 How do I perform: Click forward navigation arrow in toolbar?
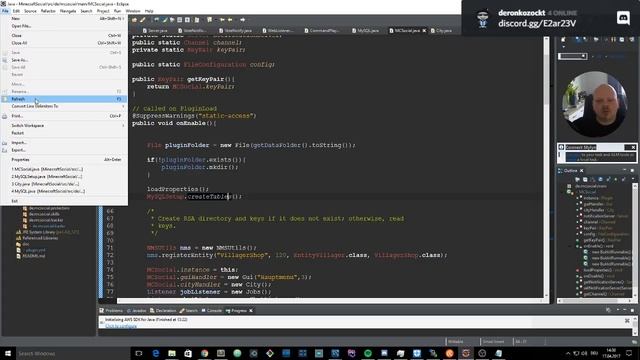(x=242, y=20)
